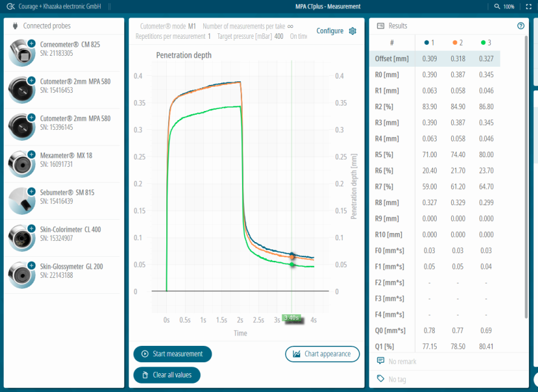
Task: Click the zoom magnifier icon in title bar
Action: coord(497,7)
